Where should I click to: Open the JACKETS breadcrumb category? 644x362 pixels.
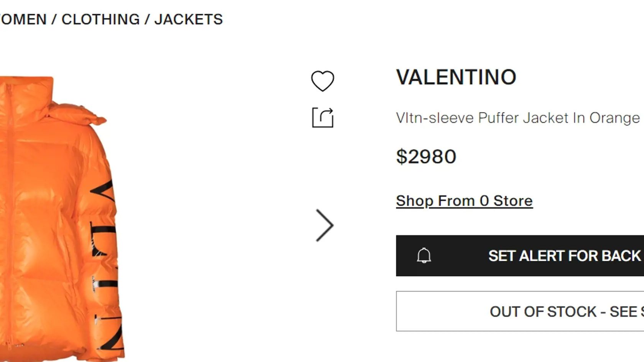pyautogui.click(x=188, y=19)
